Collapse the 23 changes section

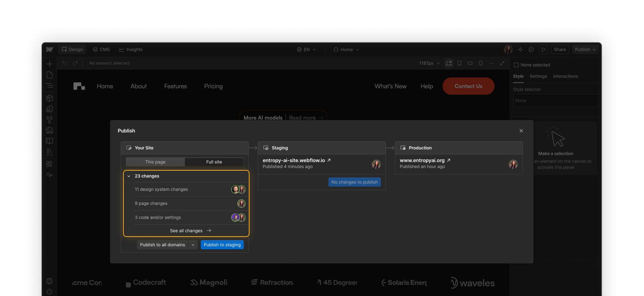[x=129, y=176]
